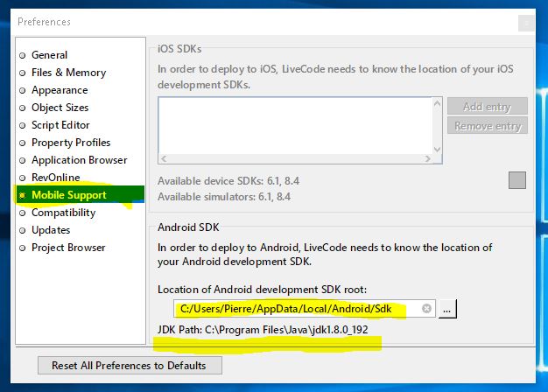Click 'Available device SDKs: 6.1, 8.4' text
548x392 pixels.
[228, 181]
